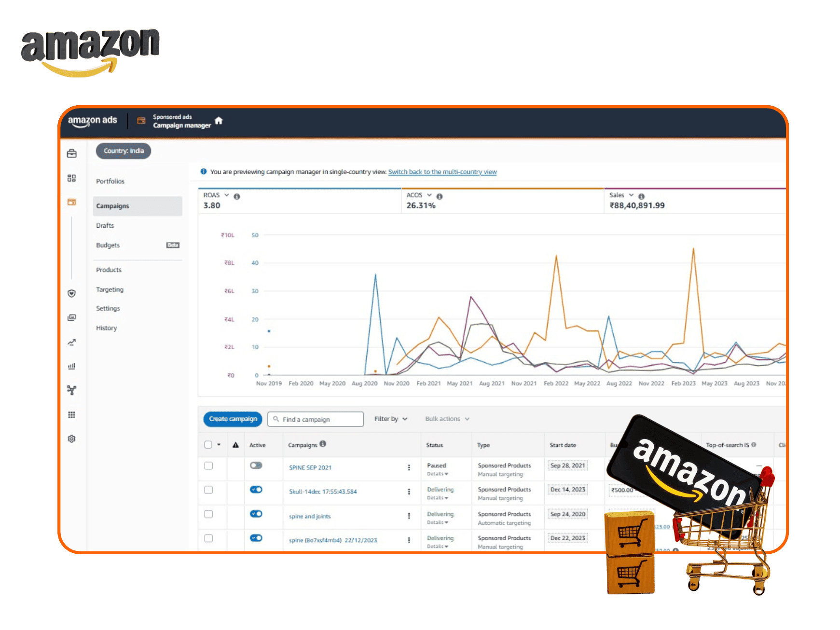
Task: Click the info icon beside ACOS
Action: (x=440, y=196)
